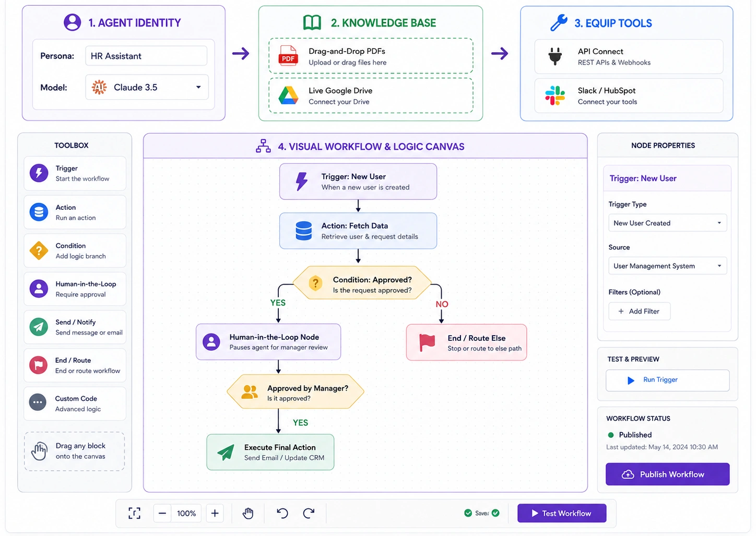Select the Human-in-the-Loop Node on canvas
Image resolution: width=756 pixels, height=536 pixels.
tap(268, 342)
